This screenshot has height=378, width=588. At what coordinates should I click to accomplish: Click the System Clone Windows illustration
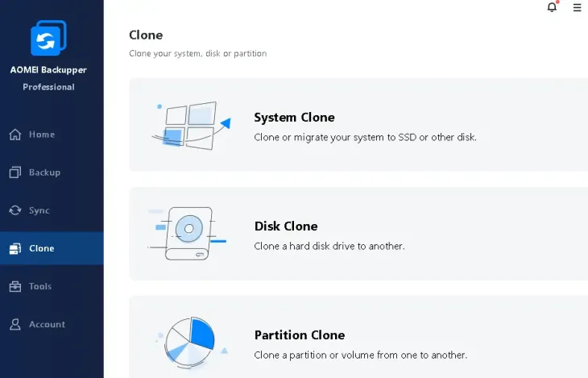coord(190,125)
